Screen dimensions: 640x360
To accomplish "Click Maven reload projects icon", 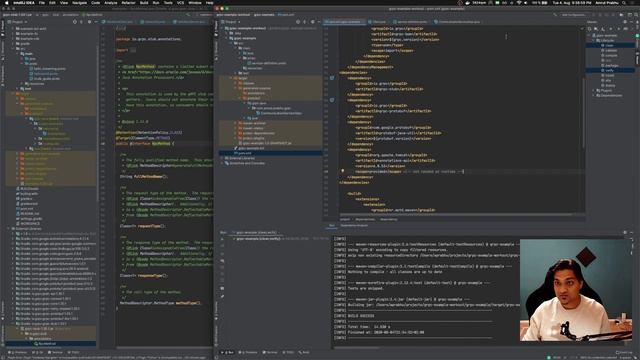I will (x=590, y=29).
